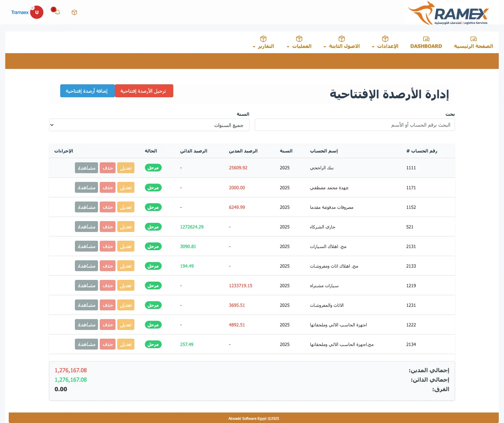This screenshot has width=504, height=423.
Task: Expand the الإعدادات menu
Action: tap(385, 43)
